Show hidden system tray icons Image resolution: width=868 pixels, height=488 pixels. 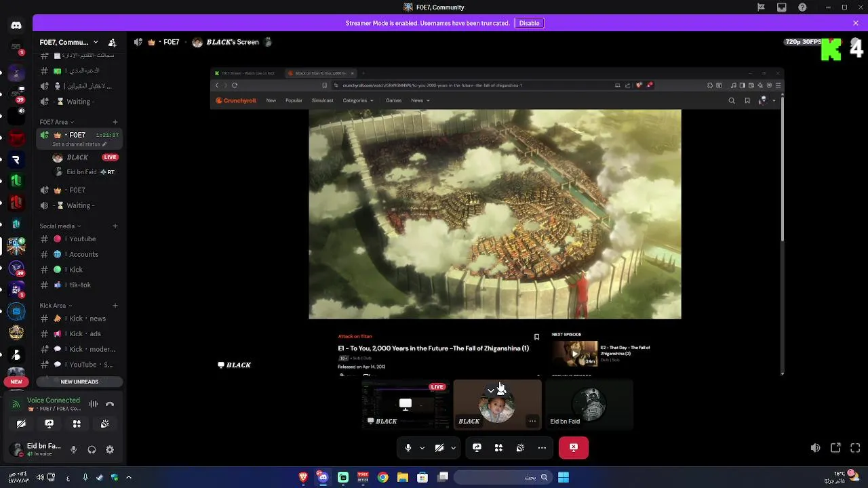[128, 477]
